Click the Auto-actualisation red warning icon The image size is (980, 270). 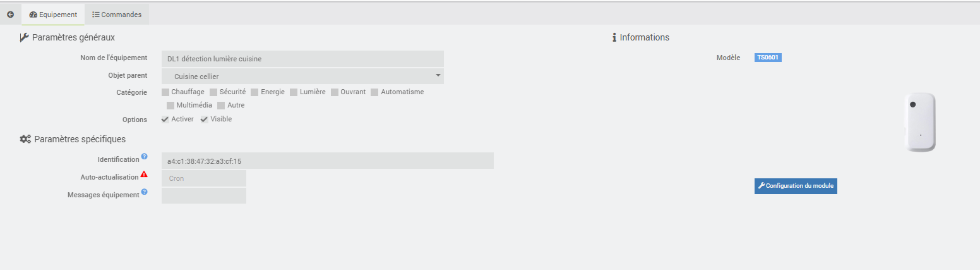pyautogui.click(x=144, y=174)
